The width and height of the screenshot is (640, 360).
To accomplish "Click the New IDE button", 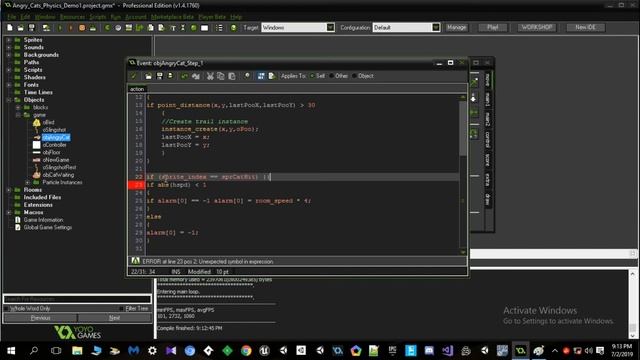I will [585, 27].
